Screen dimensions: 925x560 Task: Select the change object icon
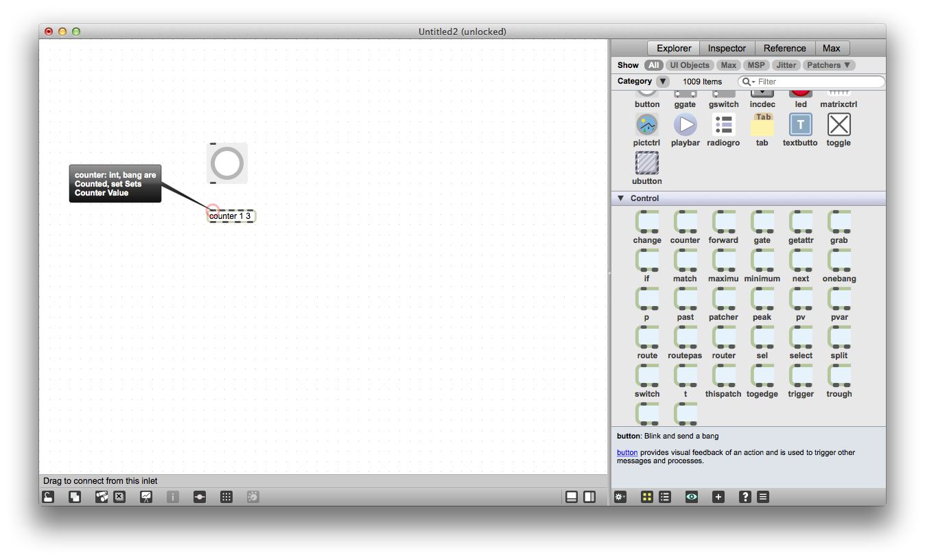point(646,222)
